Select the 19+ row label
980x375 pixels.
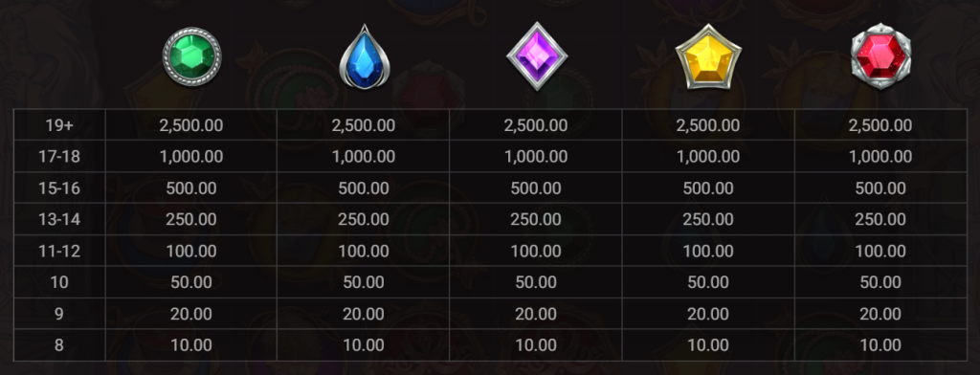click(59, 125)
